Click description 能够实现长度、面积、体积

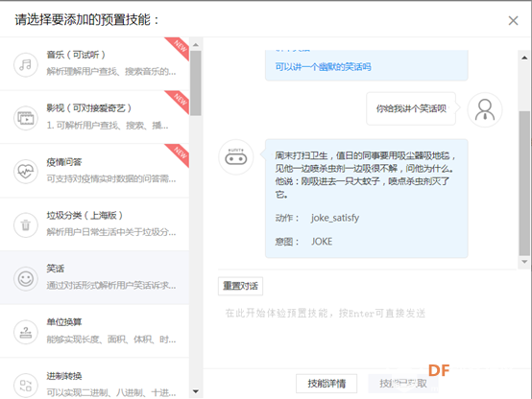coord(111,339)
